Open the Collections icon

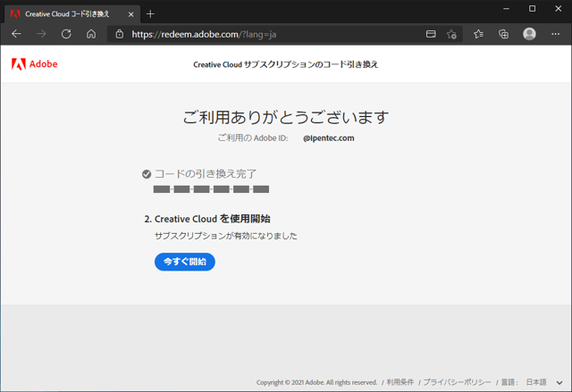[503, 34]
